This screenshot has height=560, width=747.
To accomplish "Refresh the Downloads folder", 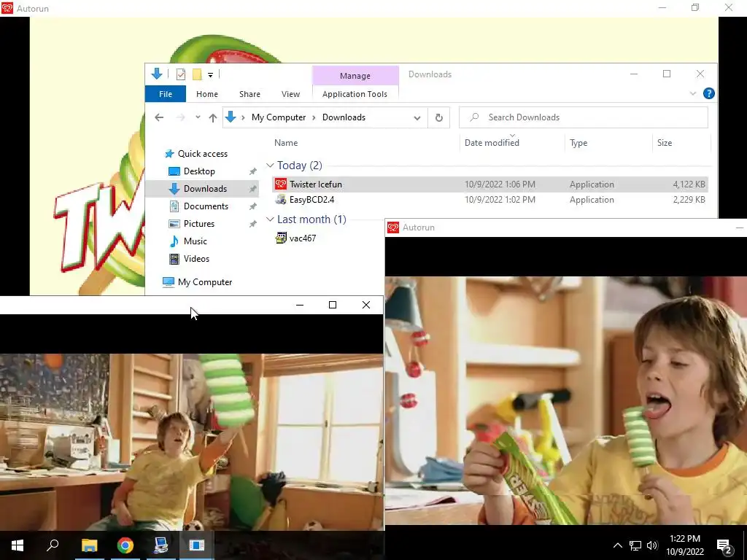I will (x=438, y=117).
